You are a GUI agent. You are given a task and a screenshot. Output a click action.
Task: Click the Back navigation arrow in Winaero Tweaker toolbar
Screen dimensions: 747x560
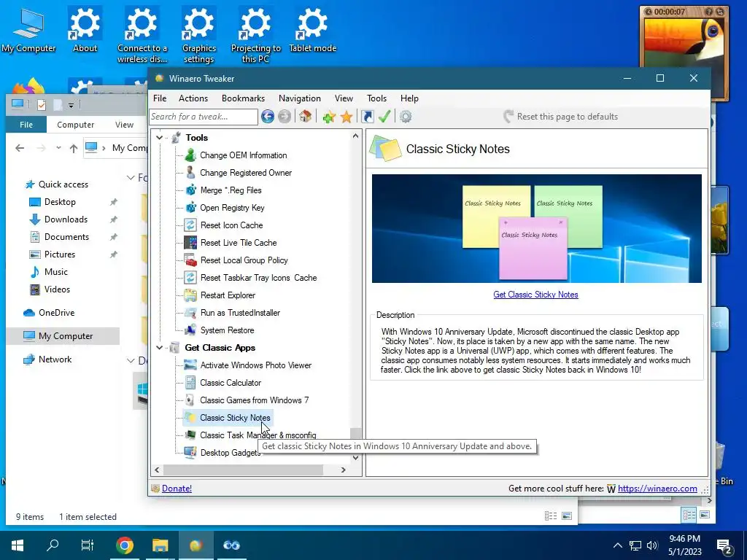tap(267, 117)
